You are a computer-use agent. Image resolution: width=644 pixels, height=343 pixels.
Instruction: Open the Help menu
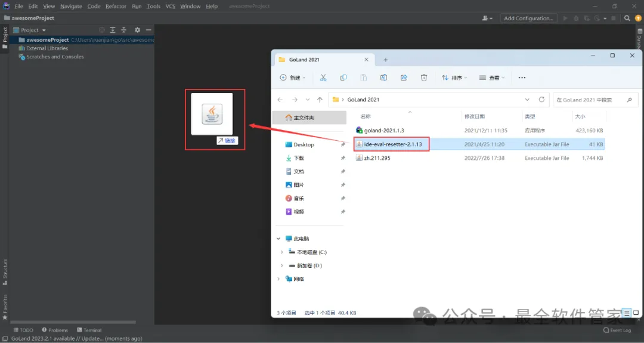tap(212, 6)
